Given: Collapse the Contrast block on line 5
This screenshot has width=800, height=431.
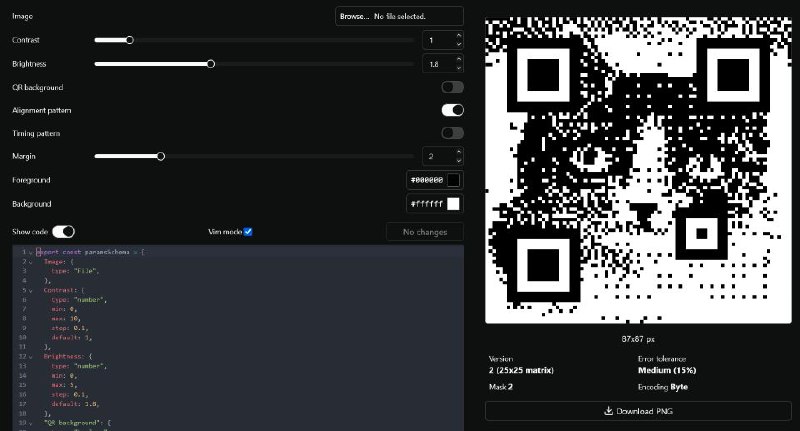Looking at the screenshot, I should click(31, 289).
